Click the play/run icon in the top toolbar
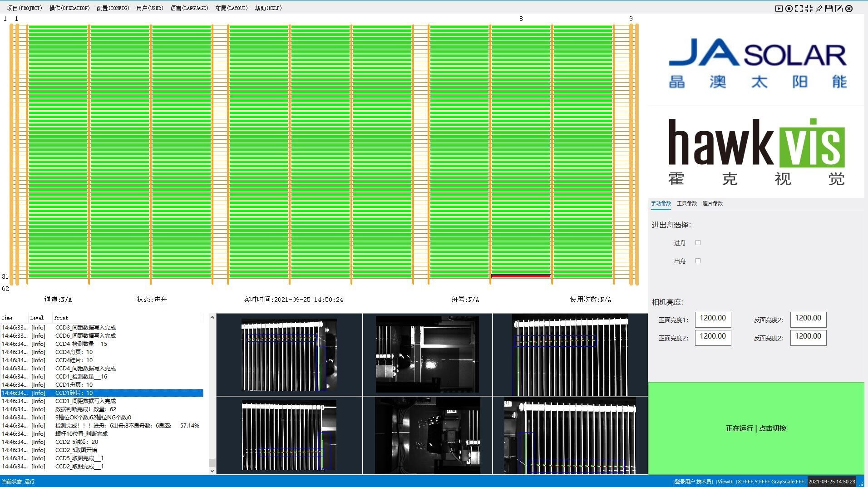 [x=779, y=9]
